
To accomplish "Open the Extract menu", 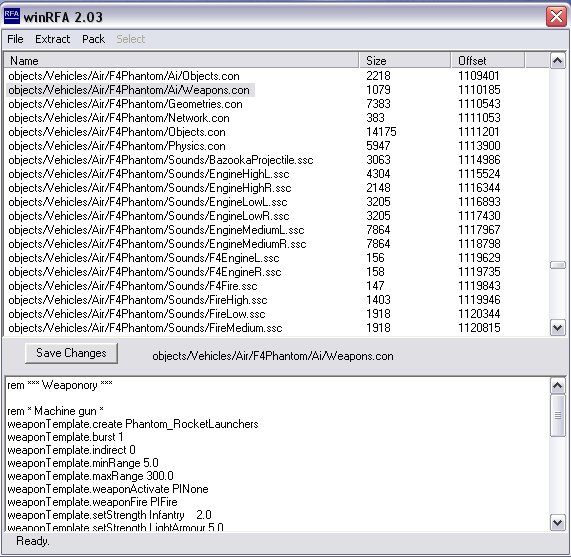I will tap(52, 39).
